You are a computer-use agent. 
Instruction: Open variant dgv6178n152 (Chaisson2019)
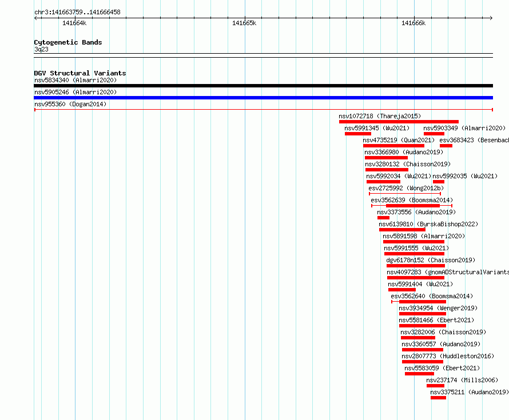pyautogui.click(x=431, y=260)
